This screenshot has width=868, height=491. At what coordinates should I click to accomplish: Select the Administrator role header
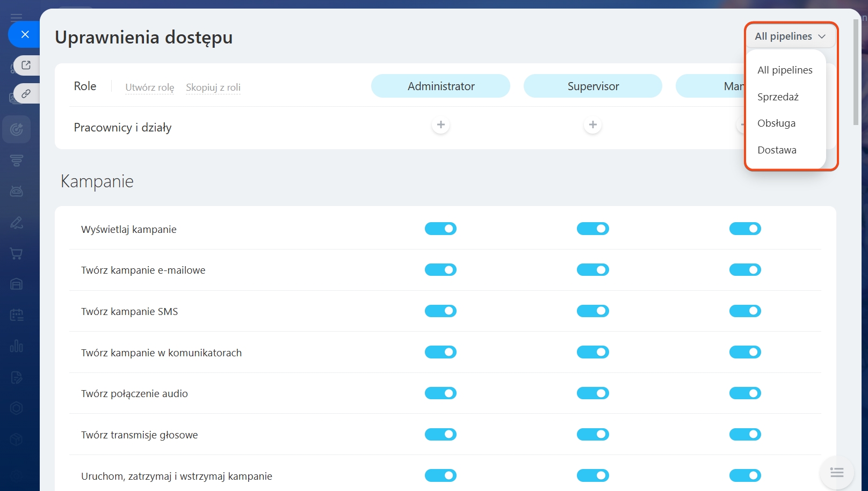point(440,86)
